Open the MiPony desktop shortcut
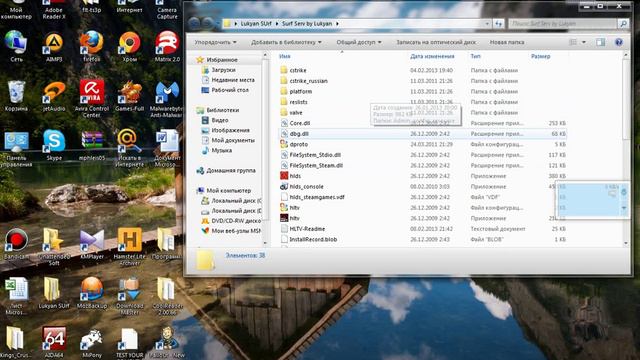The width and height of the screenshot is (640, 360). coord(92,343)
